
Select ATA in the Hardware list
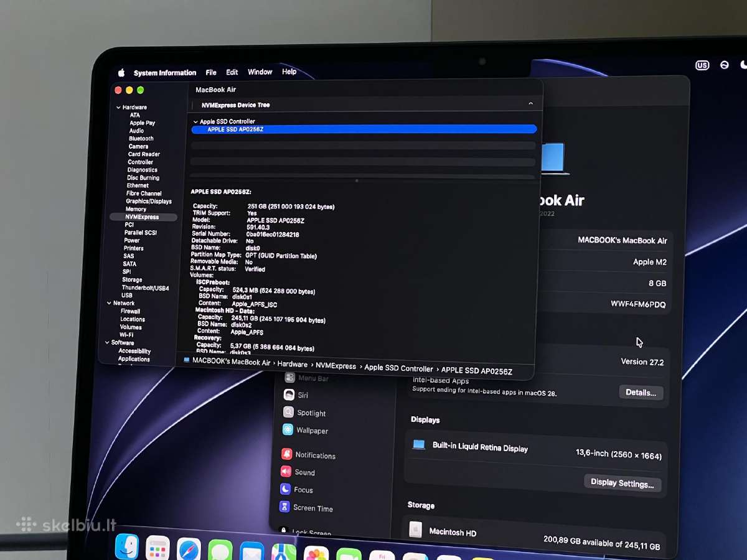(x=134, y=115)
